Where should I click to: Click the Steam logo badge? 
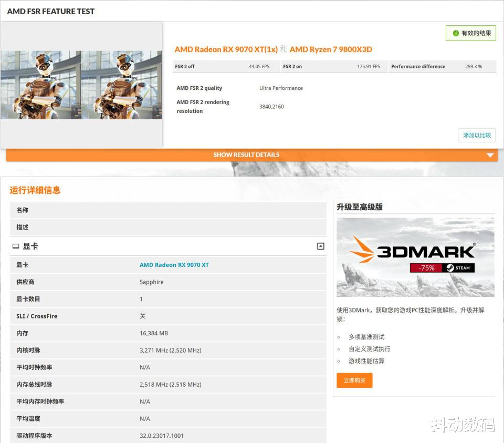click(x=458, y=268)
